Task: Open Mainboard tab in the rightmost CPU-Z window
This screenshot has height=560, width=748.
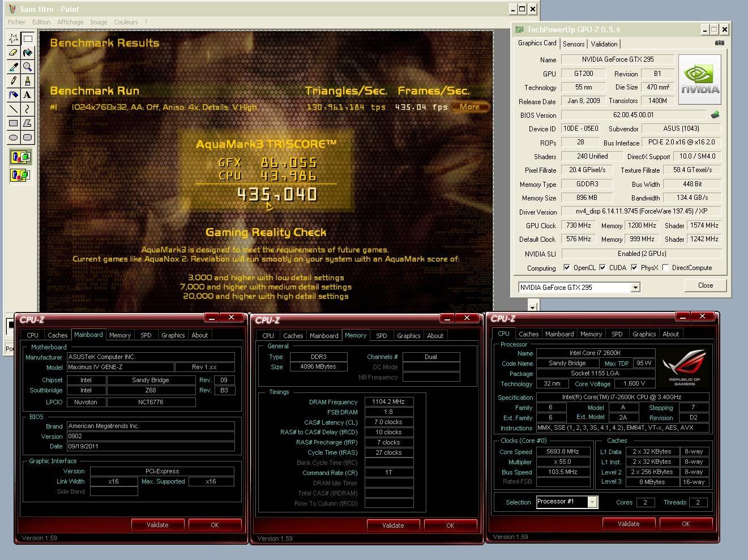Action: [559, 334]
